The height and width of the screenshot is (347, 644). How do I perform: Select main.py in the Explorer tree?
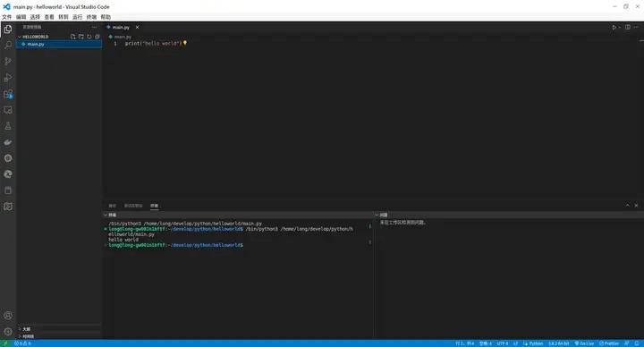(59, 44)
